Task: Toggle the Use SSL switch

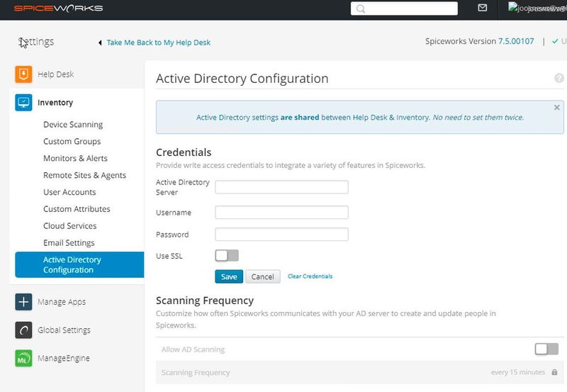Action: pos(227,256)
